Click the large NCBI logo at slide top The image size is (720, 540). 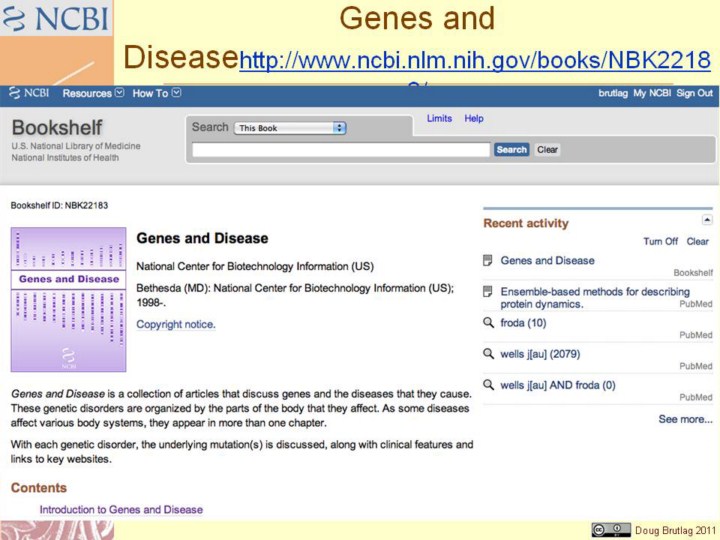(56, 18)
